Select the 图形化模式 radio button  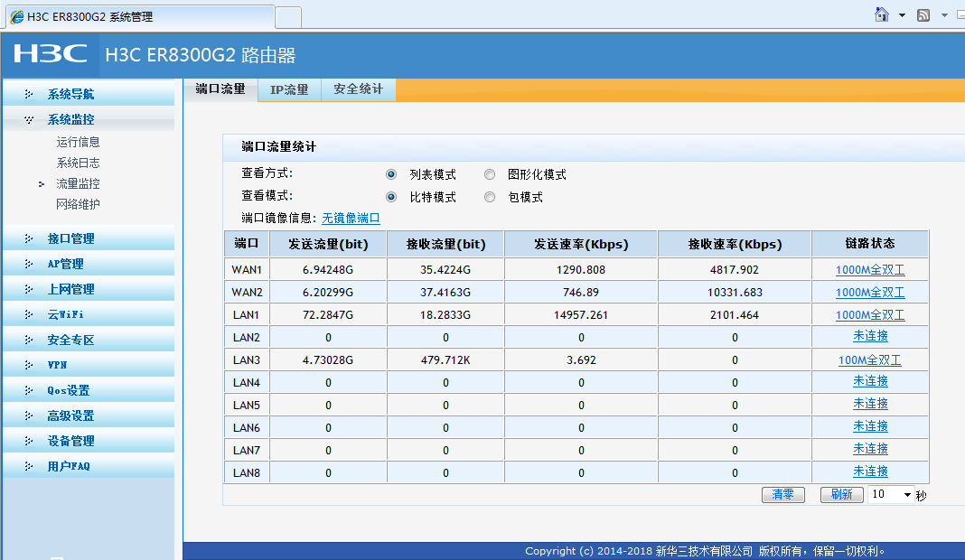click(x=489, y=174)
